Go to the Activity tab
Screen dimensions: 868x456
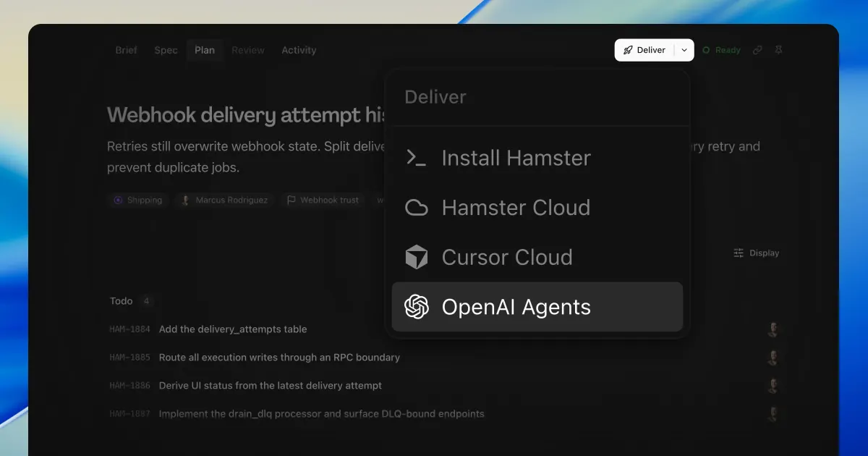coord(299,50)
